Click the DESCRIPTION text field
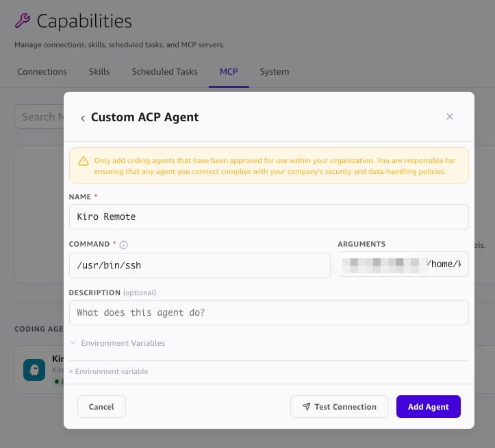Image resolution: width=495 pixels, height=448 pixels. [x=268, y=313]
